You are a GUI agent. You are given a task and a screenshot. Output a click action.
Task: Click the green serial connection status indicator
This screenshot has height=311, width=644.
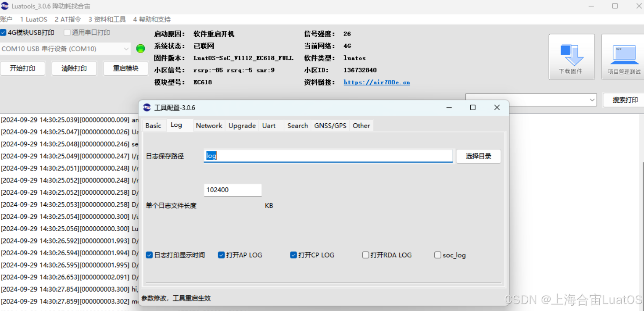[x=140, y=49]
